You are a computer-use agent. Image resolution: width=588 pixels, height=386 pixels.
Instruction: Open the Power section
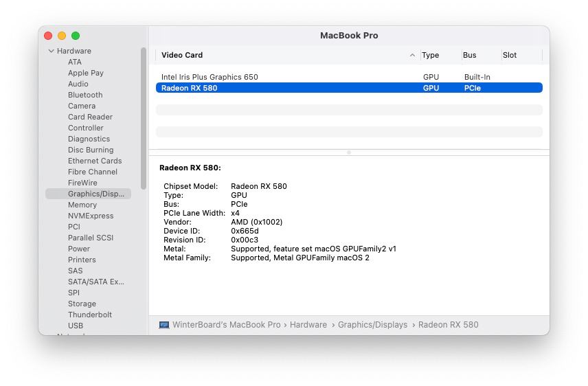point(79,249)
